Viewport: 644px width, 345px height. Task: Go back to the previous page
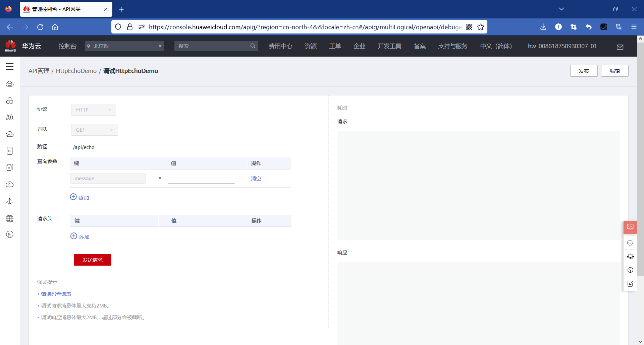(10, 27)
